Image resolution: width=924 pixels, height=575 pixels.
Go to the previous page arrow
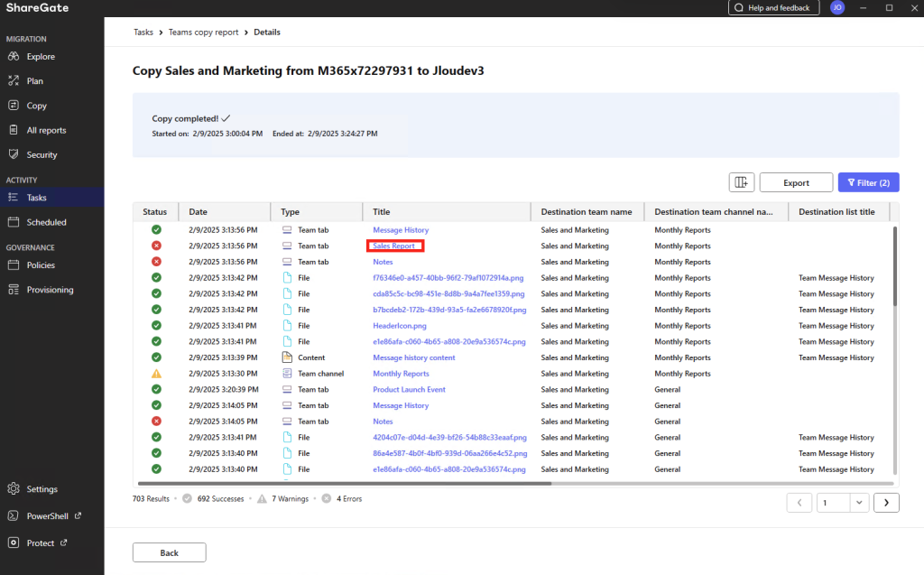tap(799, 503)
